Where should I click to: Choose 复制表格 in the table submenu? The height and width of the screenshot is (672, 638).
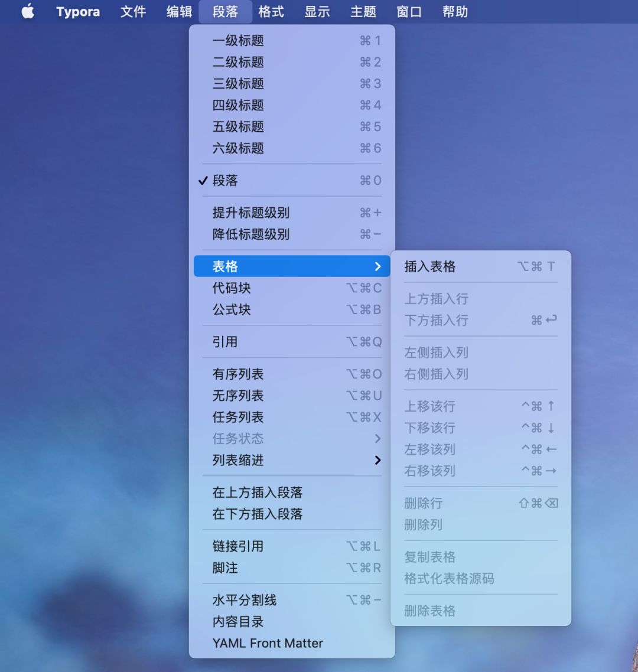pos(481,557)
